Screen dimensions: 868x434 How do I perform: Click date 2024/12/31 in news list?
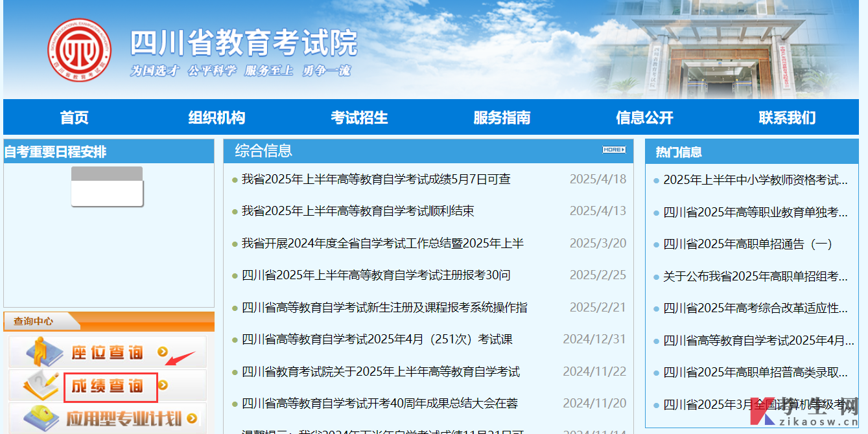tap(594, 339)
